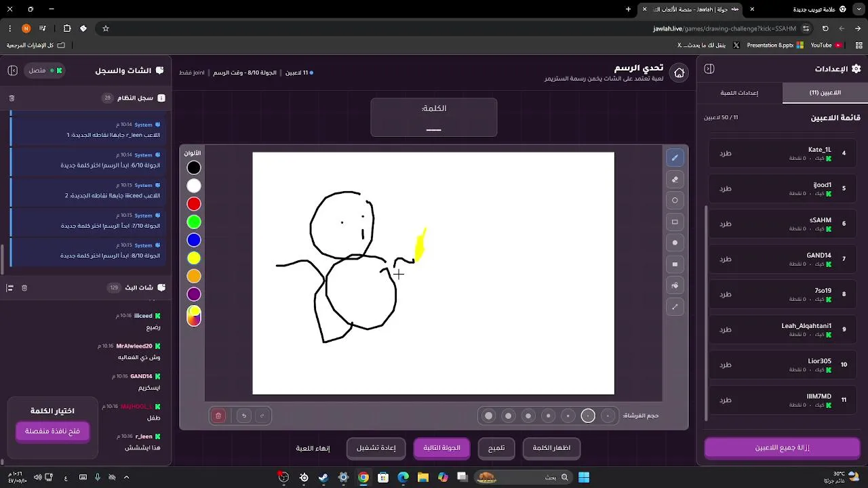The image size is (868, 488).
Task: Bookmark this page with star icon
Action: pyautogui.click(x=106, y=28)
